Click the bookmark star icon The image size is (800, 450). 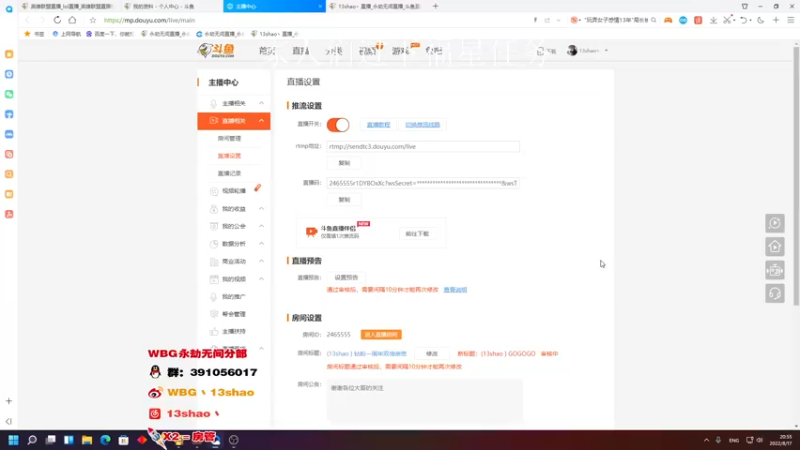click(x=92, y=20)
